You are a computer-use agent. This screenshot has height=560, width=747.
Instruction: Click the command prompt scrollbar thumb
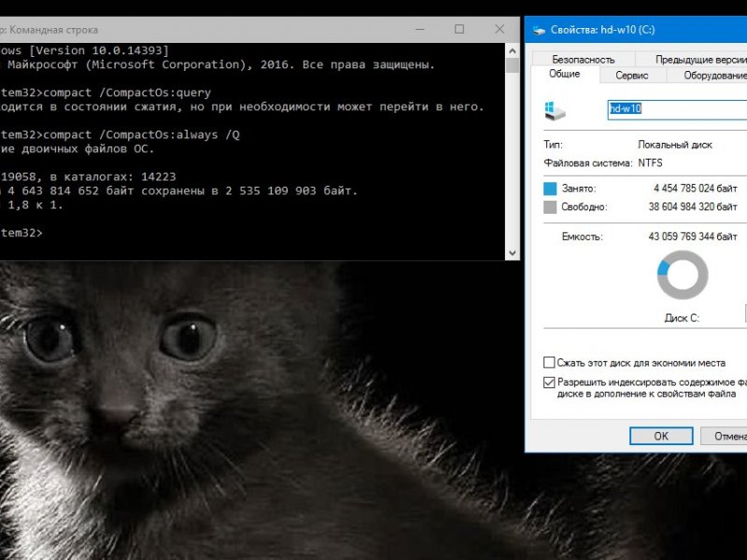[x=513, y=65]
